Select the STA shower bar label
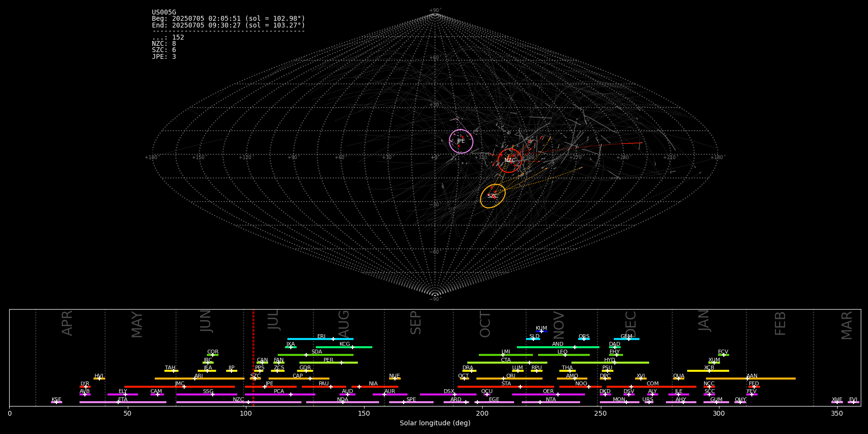 pyautogui.click(x=506, y=384)
